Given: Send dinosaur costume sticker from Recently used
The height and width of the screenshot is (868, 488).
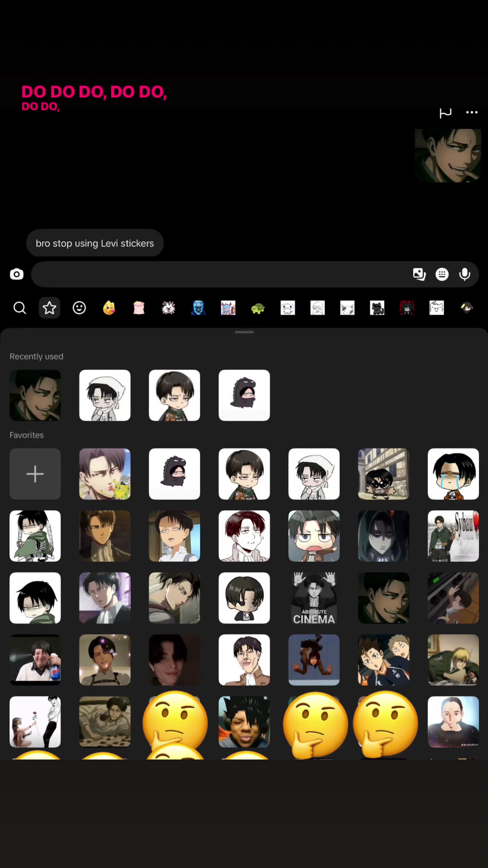Looking at the screenshot, I should coord(244,396).
